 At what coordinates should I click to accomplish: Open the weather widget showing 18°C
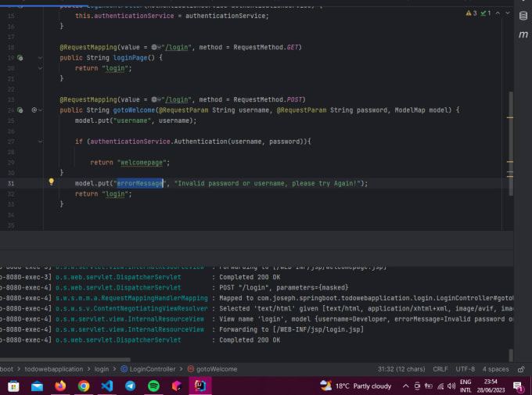pos(355,386)
